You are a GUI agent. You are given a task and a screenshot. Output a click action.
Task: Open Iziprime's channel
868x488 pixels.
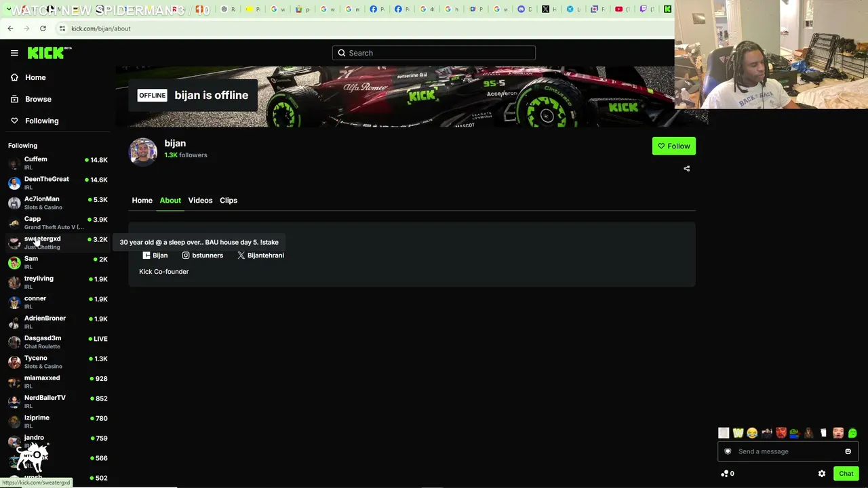pyautogui.click(x=58, y=422)
